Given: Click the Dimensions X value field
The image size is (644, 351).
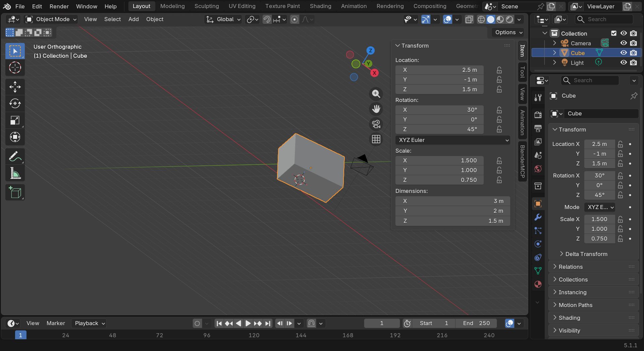Looking at the screenshot, I should [x=453, y=201].
